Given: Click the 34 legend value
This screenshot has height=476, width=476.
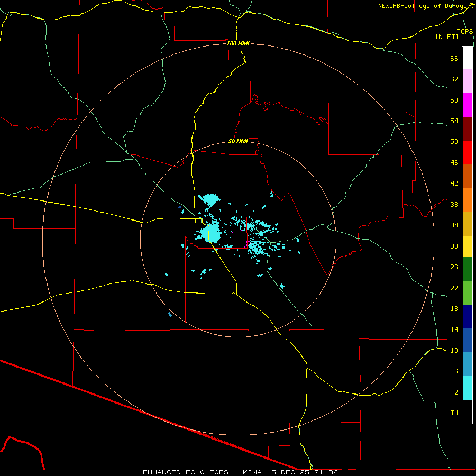Looking at the screenshot, I should pos(454,225).
